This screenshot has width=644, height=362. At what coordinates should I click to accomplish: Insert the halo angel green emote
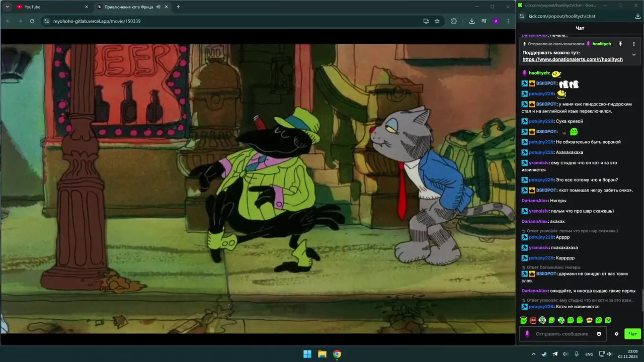pos(523,320)
